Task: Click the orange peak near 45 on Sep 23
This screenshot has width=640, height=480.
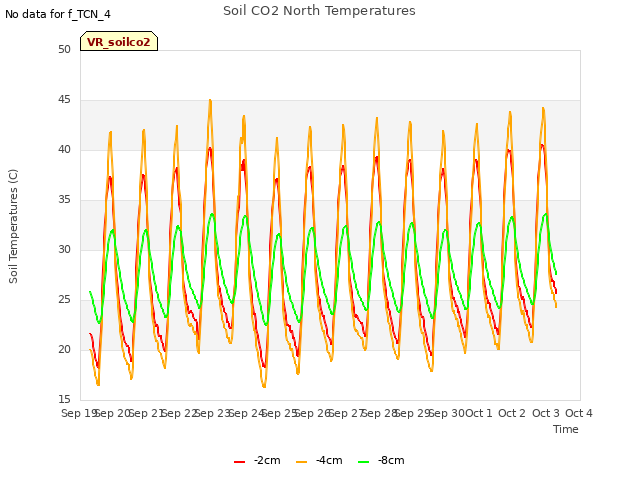Action: point(210,100)
